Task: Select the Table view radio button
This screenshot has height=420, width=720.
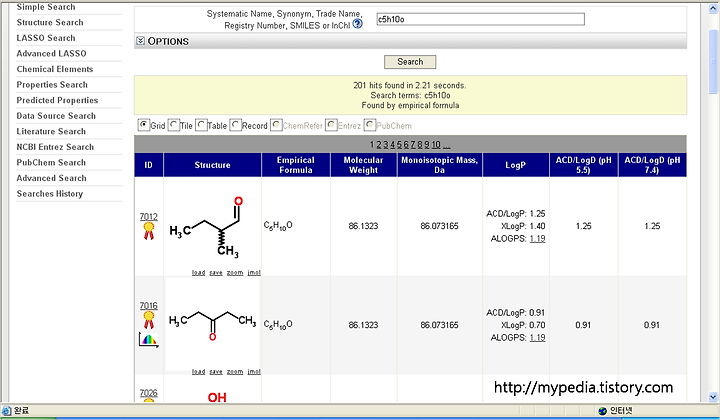Action: pos(201,125)
